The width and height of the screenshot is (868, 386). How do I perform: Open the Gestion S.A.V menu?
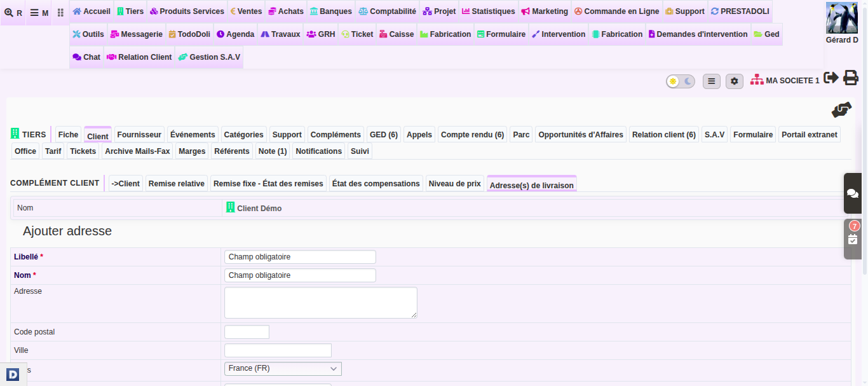[x=209, y=57]
